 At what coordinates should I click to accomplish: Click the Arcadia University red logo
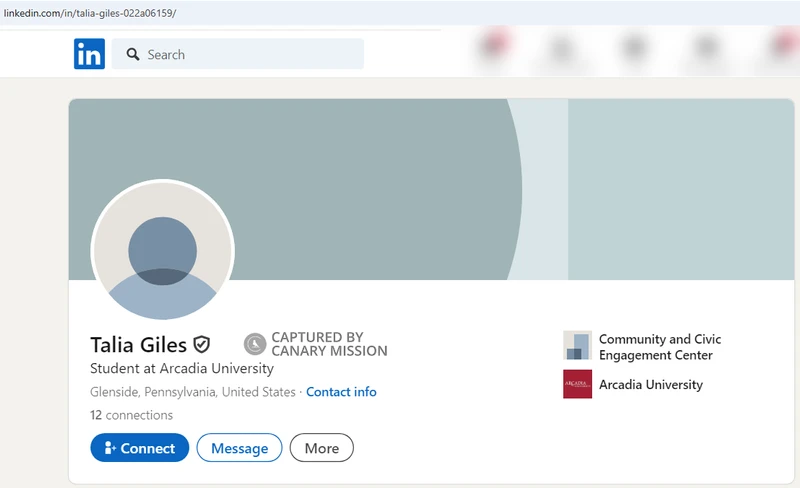[x=578, y=384]
